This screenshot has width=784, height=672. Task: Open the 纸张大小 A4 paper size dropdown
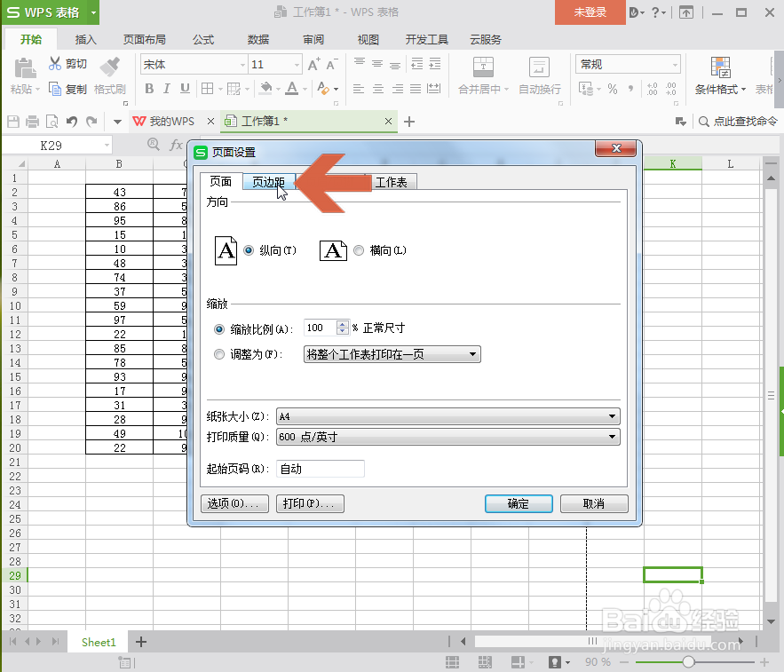click(611, 415)
